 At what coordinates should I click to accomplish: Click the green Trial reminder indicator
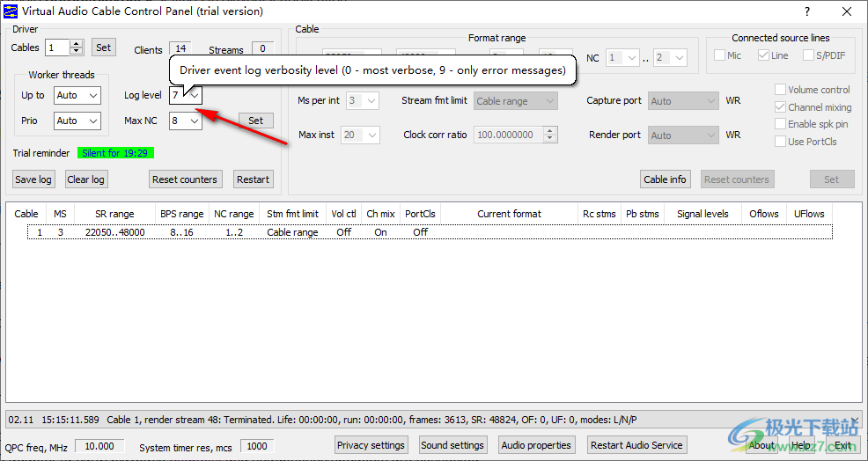(115, 153)
